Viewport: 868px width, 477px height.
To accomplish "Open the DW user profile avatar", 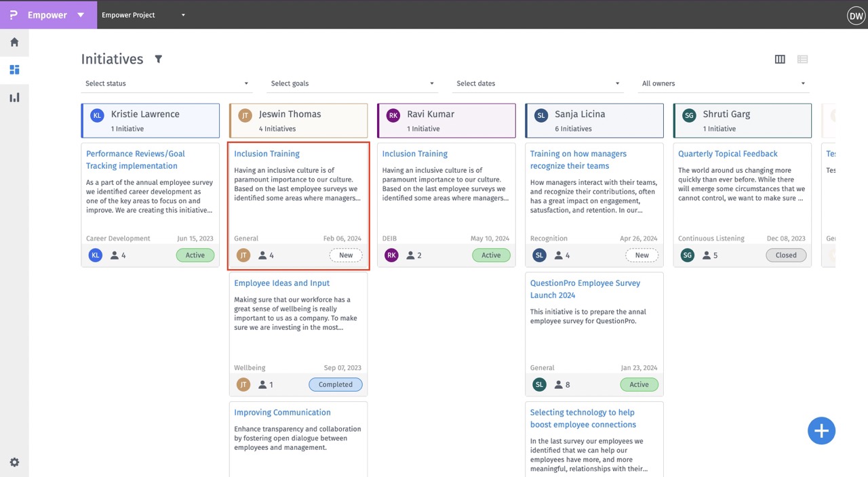I will click(855, 15).
